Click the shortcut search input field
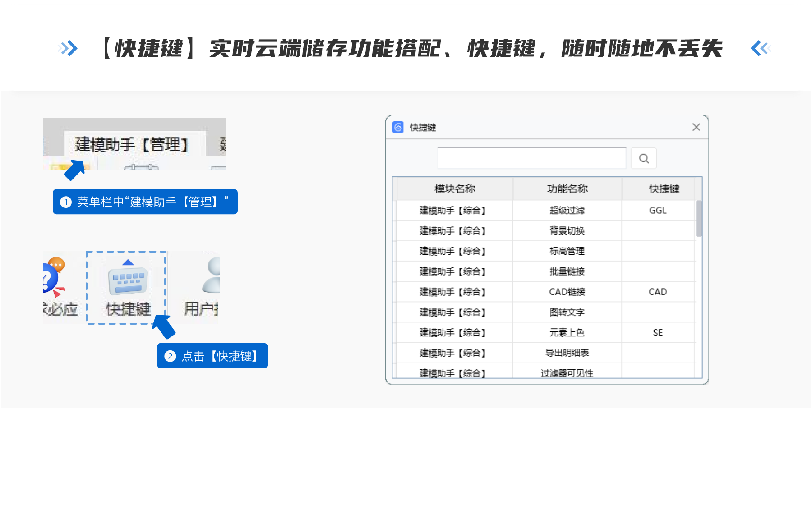 [531, 158]
